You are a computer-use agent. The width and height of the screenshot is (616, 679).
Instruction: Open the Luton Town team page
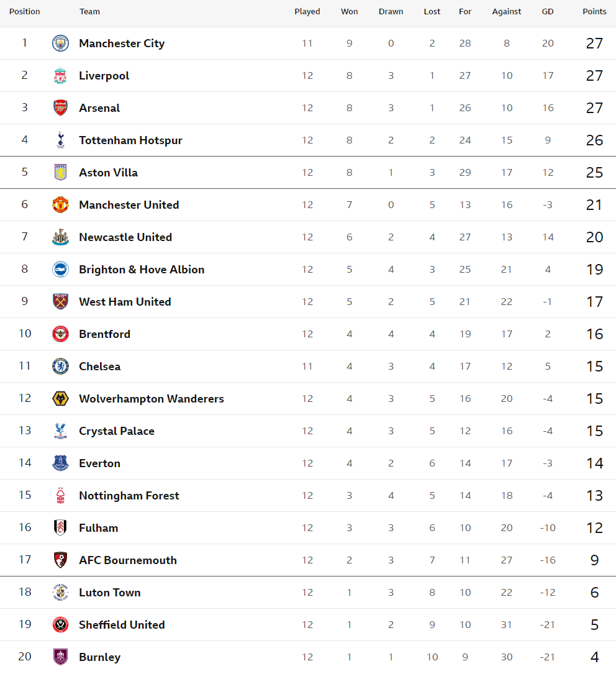[x=109, y=593]
